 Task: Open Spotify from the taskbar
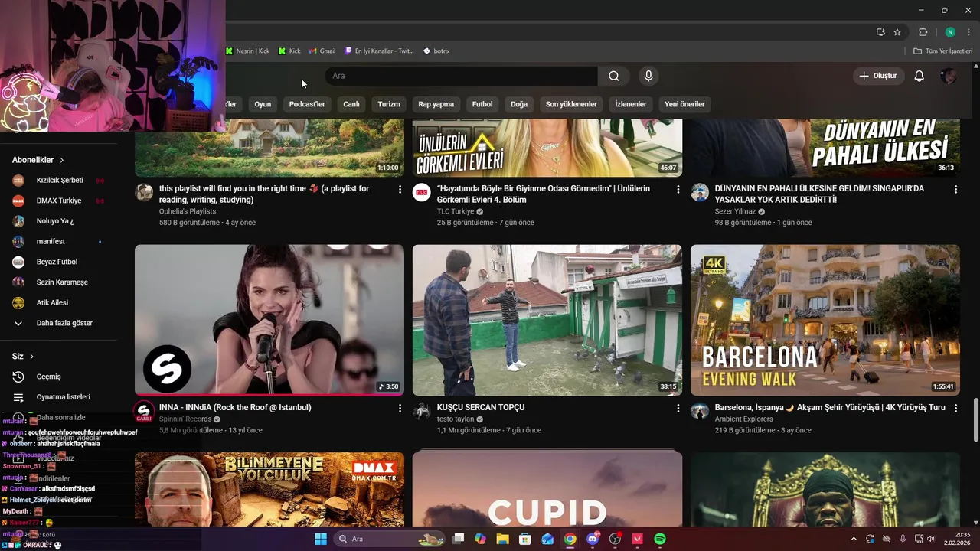tap(660, 539)
